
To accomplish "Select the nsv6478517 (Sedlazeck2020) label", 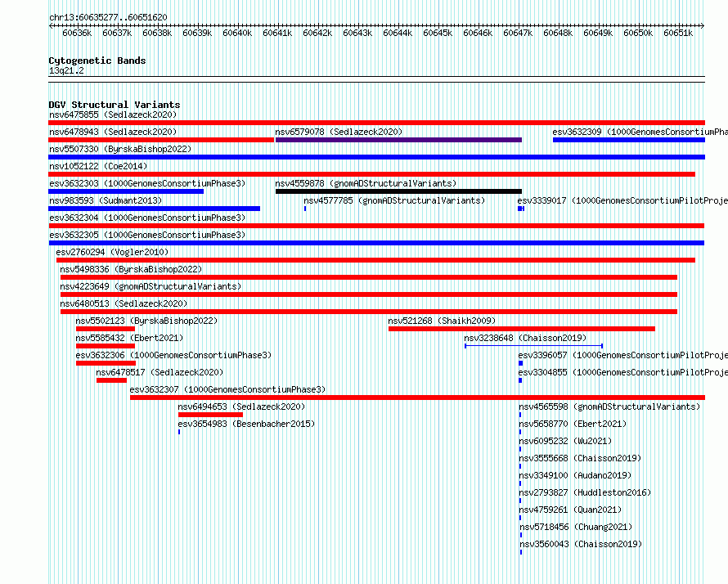I will [160, 372].
